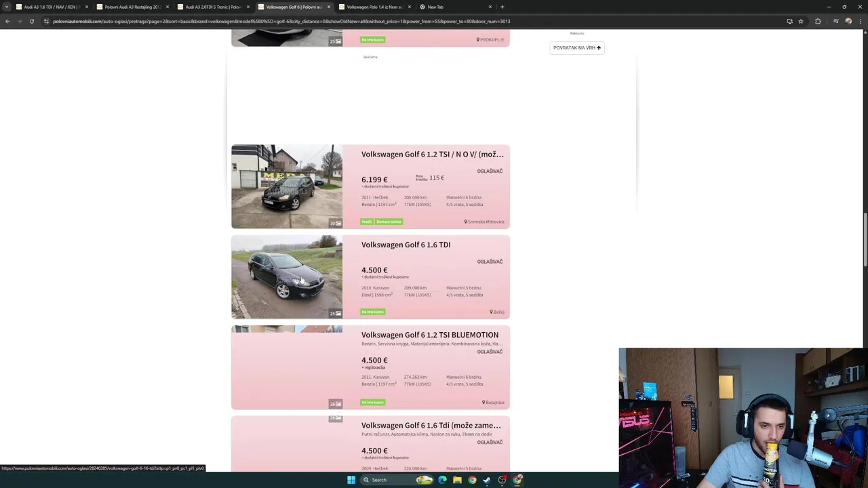The height and width of the screenshot is (488, 868).
Task: Open the tab search dropdown arrow
Action: (7, 7)
